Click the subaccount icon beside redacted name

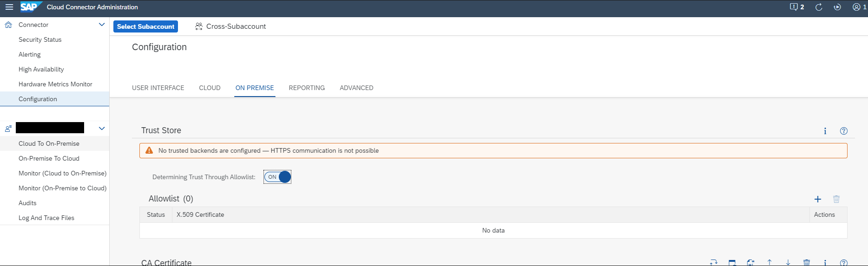[x=8, y=128]
